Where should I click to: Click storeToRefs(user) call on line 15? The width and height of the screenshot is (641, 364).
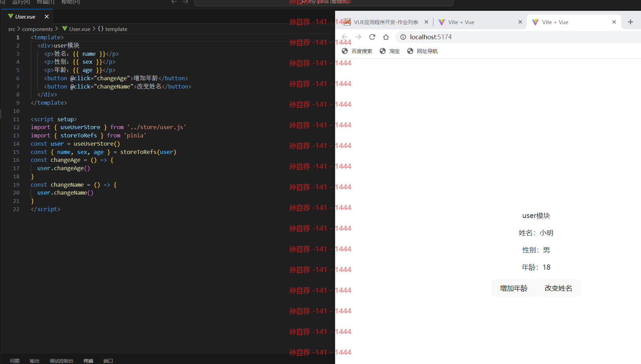tap(148, 152)
